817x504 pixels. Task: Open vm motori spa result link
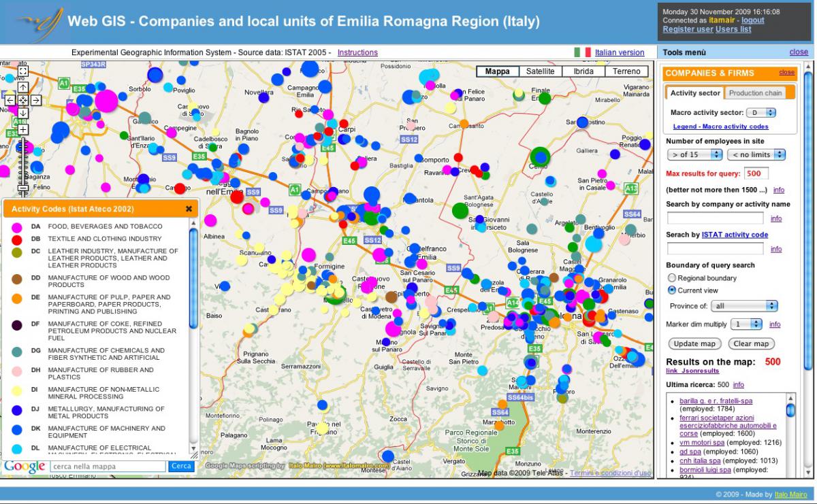[x=702, y=442]
